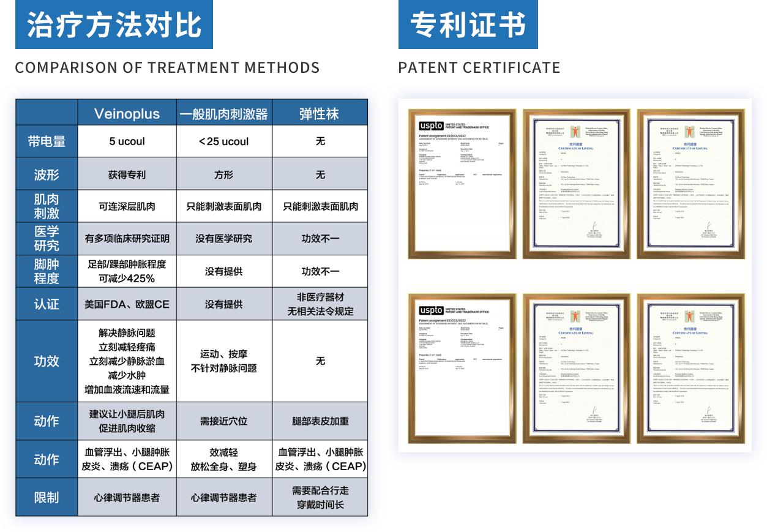Select the 带电量 row header
Screen dimensions: 767x532
click(x=47, y=141)
